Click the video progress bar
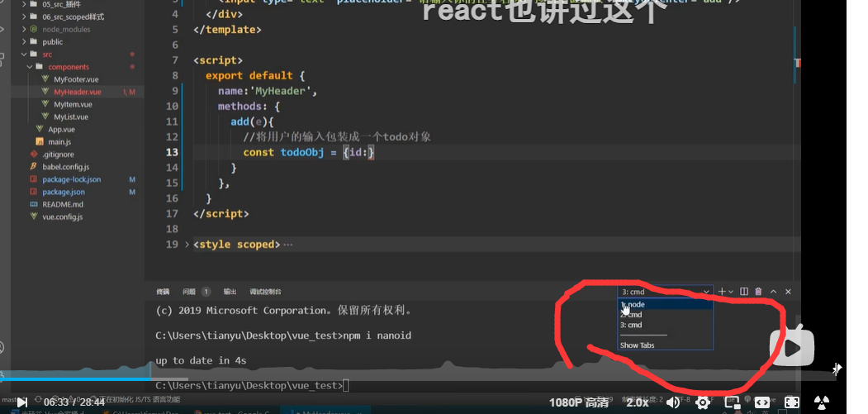 coord(418,379)
